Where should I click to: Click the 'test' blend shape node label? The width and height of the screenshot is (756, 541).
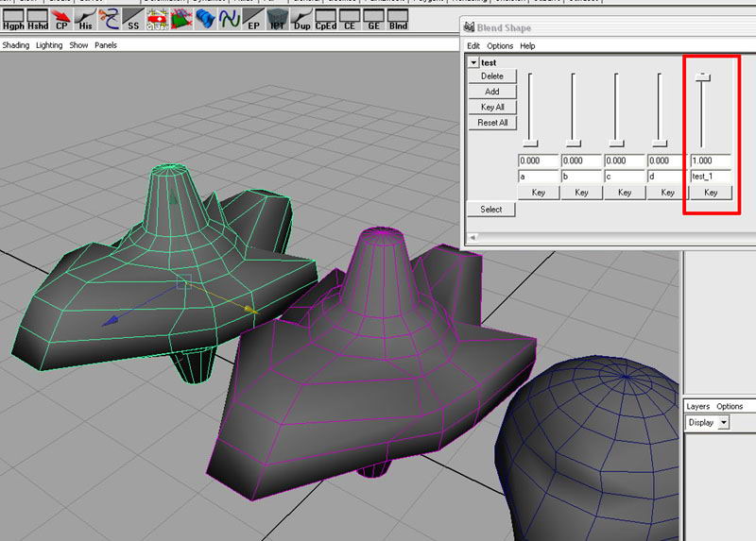pyautogui.click(x=489, y=62)
